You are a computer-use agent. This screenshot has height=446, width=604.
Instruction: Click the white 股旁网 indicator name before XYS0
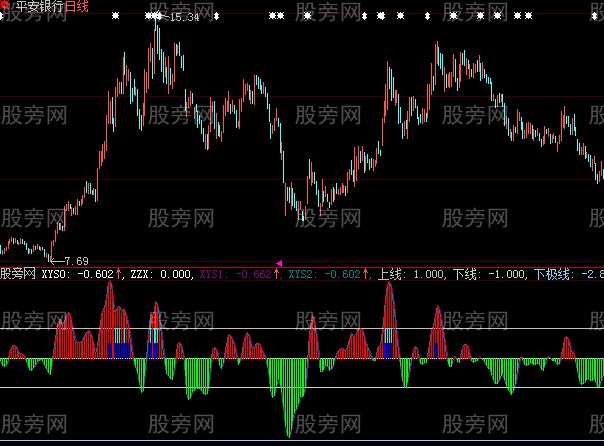tap(18, 274)
